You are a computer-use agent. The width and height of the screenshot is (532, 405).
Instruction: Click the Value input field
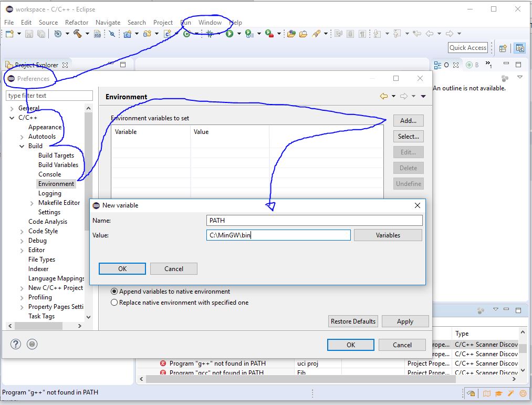(x=278, y=235)
